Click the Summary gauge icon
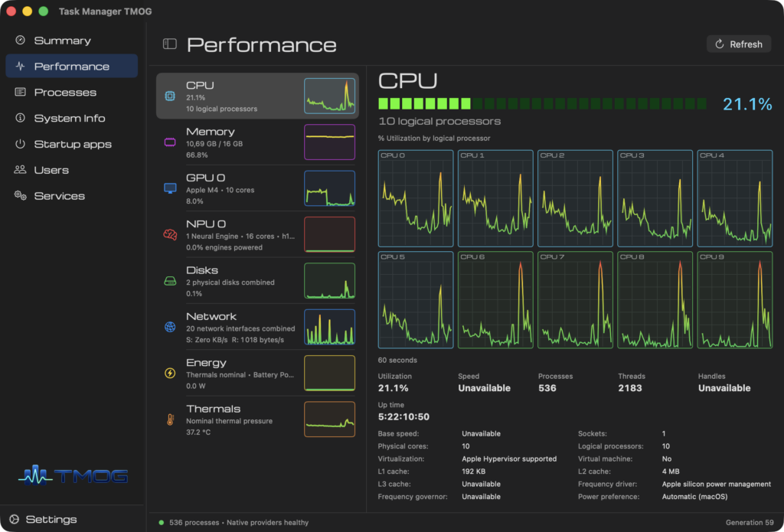 (20, 40)
